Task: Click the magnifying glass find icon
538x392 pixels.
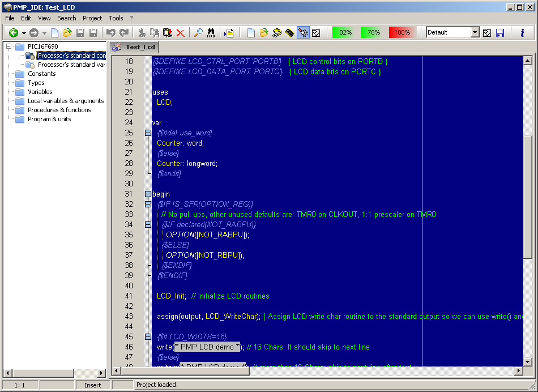Action: point(198,33)
